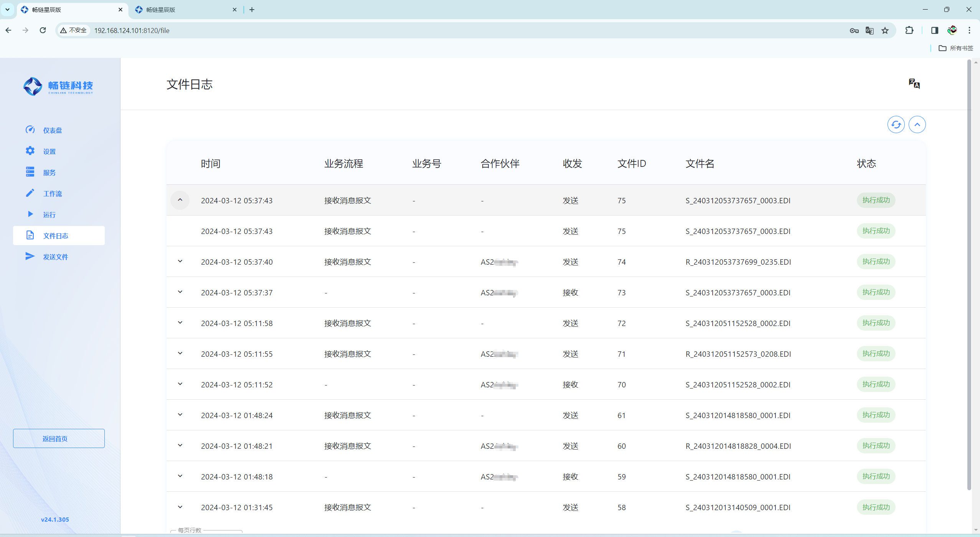This screenshot has height=537, width=980.
Task: Click the browser address bar URL
Action: point(132,30)
